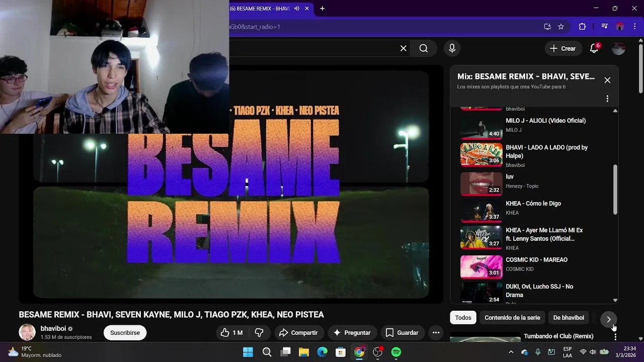Subscribe with the Suscribirse button
This screenshot has height=362, width=644.
click(x=125, y=333)
